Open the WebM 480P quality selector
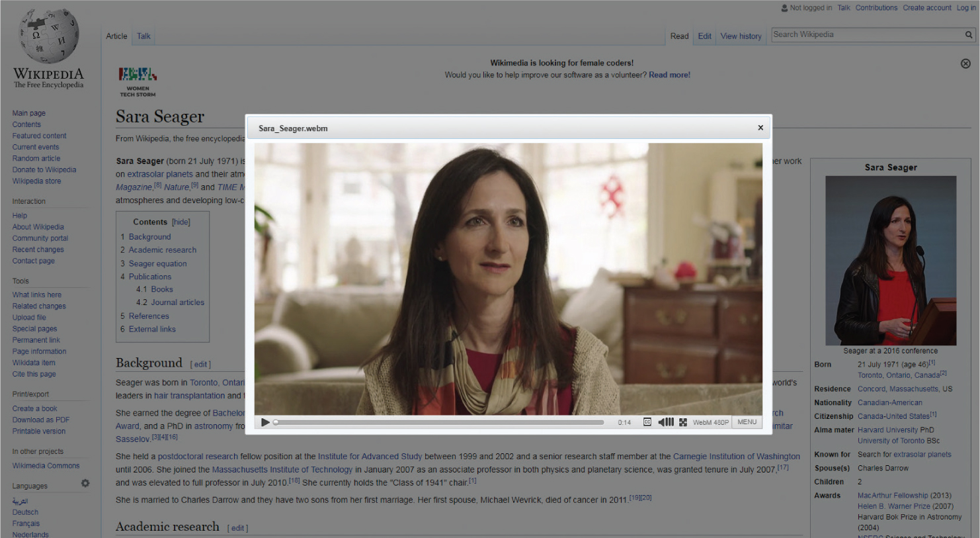 711,422
